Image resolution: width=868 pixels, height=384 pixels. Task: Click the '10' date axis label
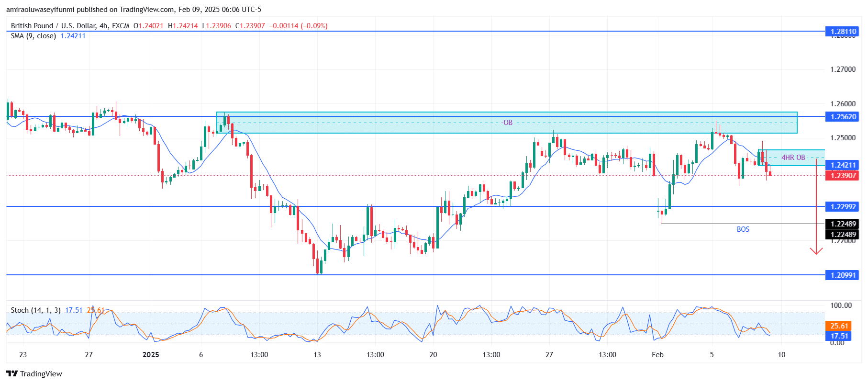click(781, 355)
